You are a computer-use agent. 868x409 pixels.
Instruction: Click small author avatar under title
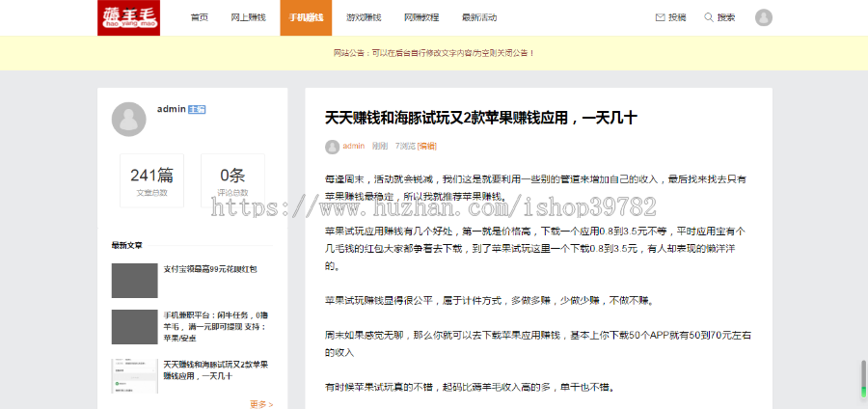click(332, 147)
